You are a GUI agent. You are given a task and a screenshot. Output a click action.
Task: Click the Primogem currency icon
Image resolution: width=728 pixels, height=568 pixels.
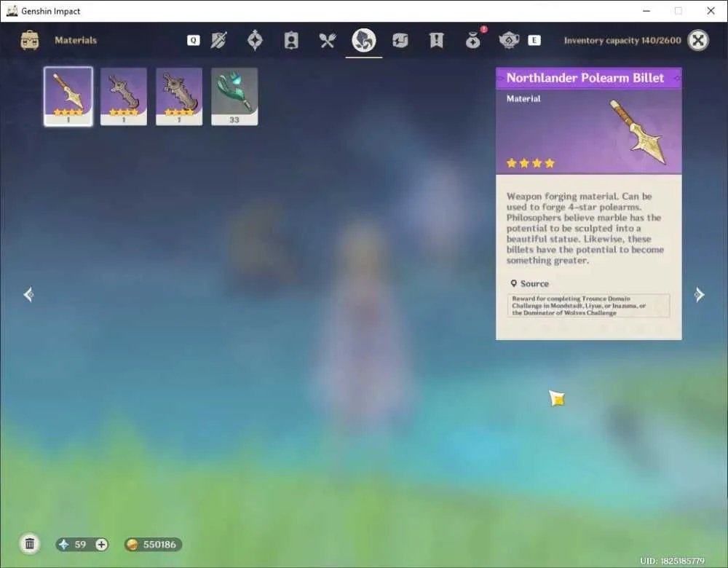coord(64,544)
